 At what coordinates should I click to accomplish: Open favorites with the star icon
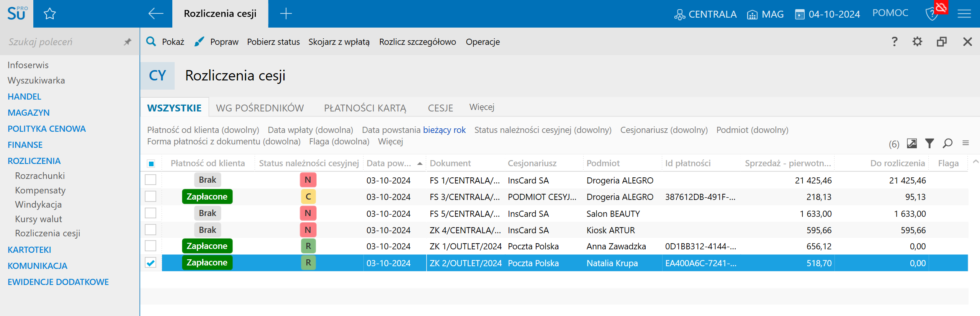click(50, 14)
